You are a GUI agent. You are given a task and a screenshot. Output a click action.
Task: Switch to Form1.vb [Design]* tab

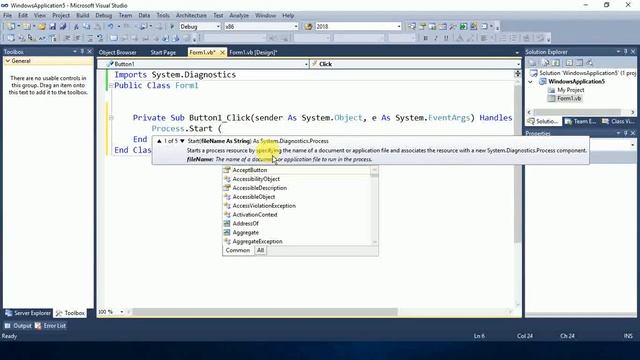pos(253,52)
